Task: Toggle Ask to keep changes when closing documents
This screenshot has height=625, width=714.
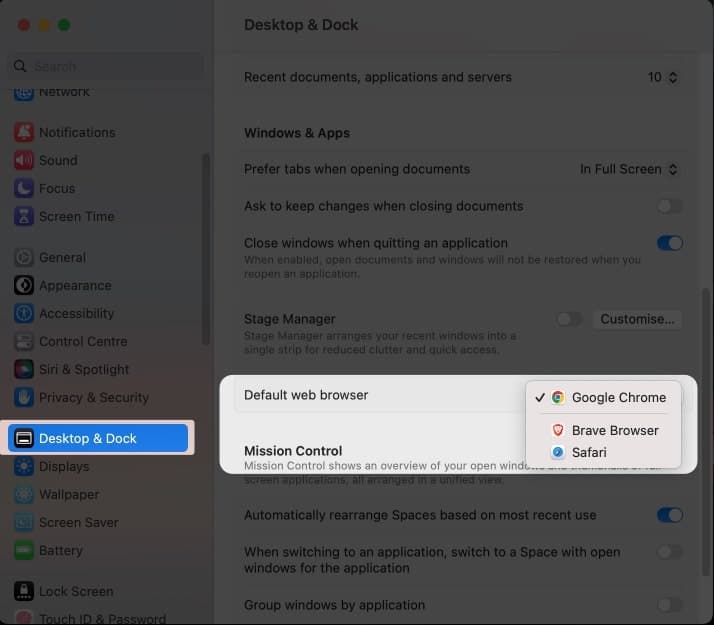Action: [670, 206]
